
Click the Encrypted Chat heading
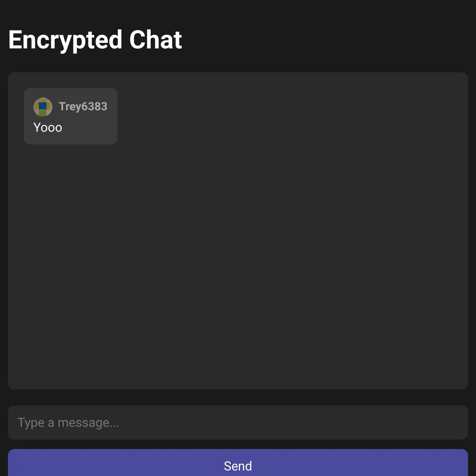[x=95, y=39]
